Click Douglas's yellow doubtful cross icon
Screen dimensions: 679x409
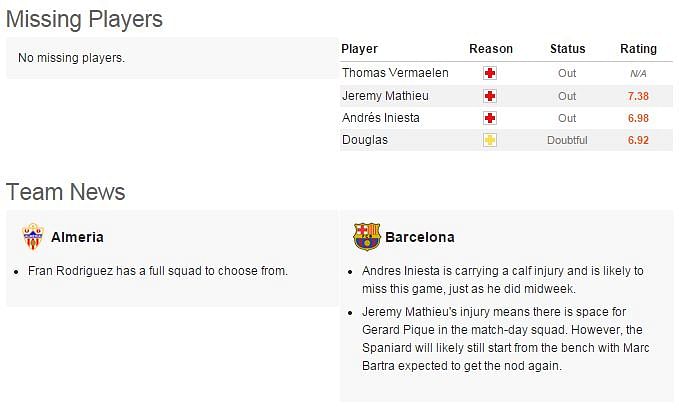[490, 140]
